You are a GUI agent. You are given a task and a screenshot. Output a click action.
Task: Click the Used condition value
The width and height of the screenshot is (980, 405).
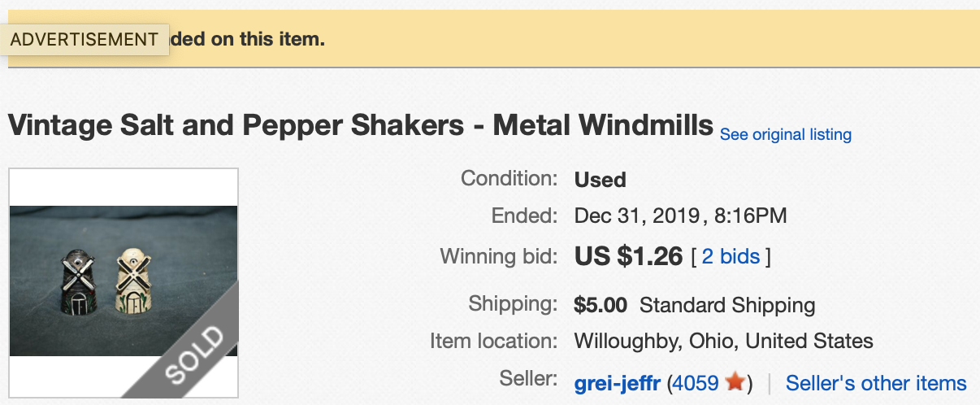point(600,179)
